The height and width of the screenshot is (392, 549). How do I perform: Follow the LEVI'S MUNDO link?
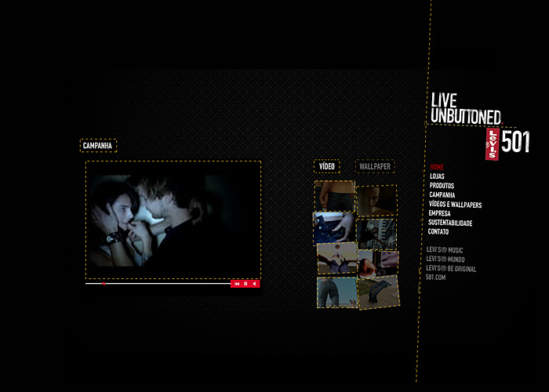[x=445, y=259]
